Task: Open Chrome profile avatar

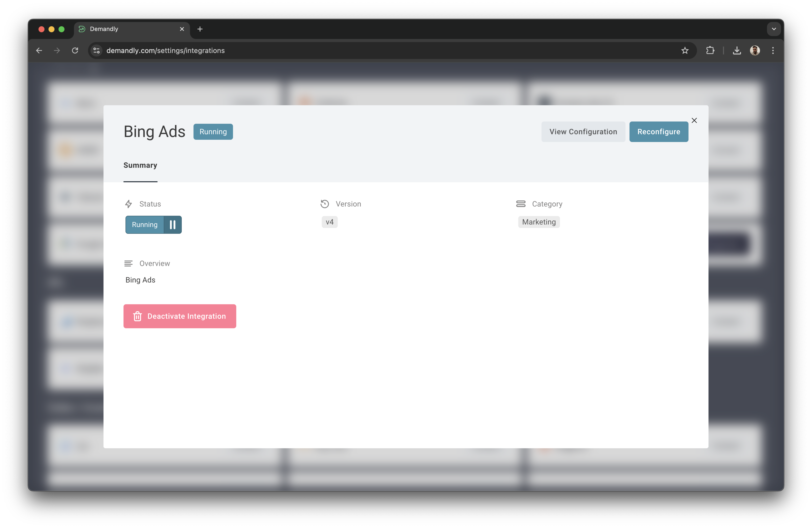Action: point(755,50)
